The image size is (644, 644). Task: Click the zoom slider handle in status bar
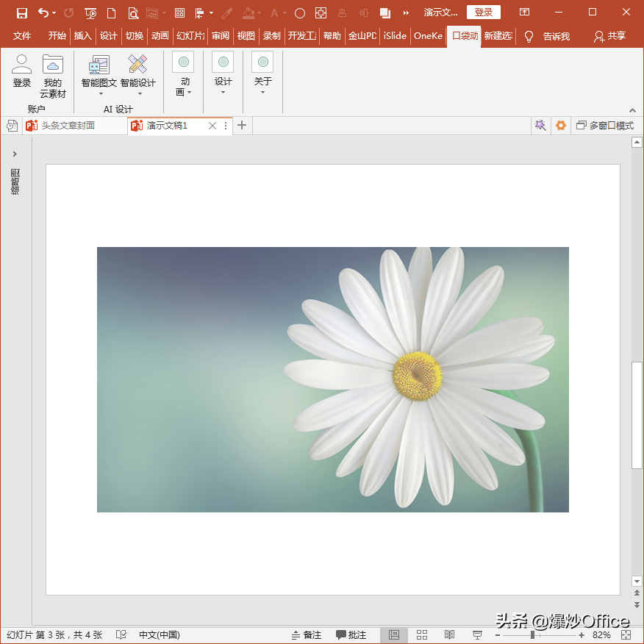[532, 635]
